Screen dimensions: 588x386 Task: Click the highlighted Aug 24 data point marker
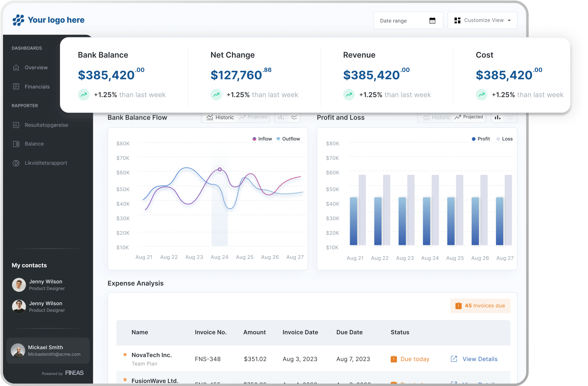220,169
